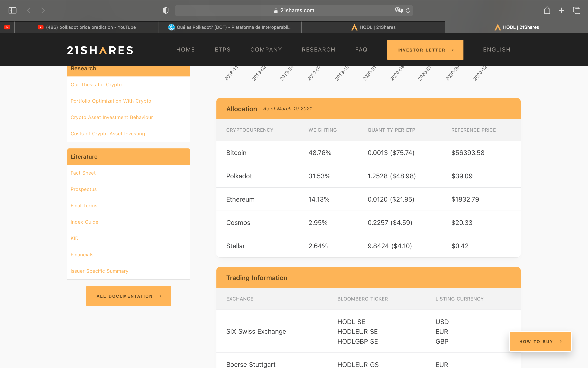Click the HOW TO BUY button

(540, 341)
